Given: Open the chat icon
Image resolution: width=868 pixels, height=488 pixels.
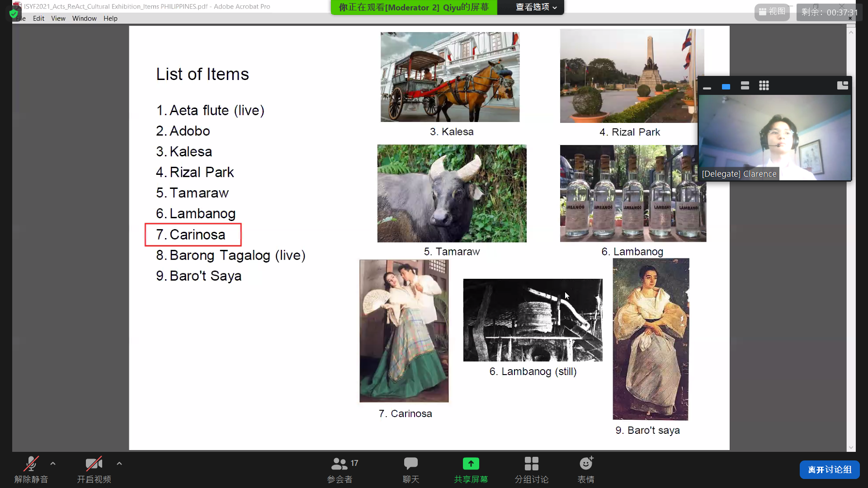Looking at the screenshot, I should tap(410, 464).
